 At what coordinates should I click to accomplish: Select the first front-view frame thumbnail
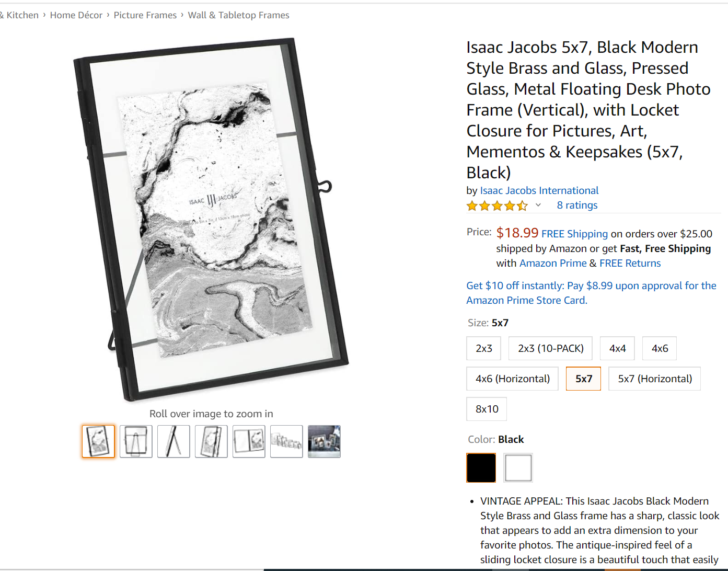pyautogui.click(x=98, y=441)
